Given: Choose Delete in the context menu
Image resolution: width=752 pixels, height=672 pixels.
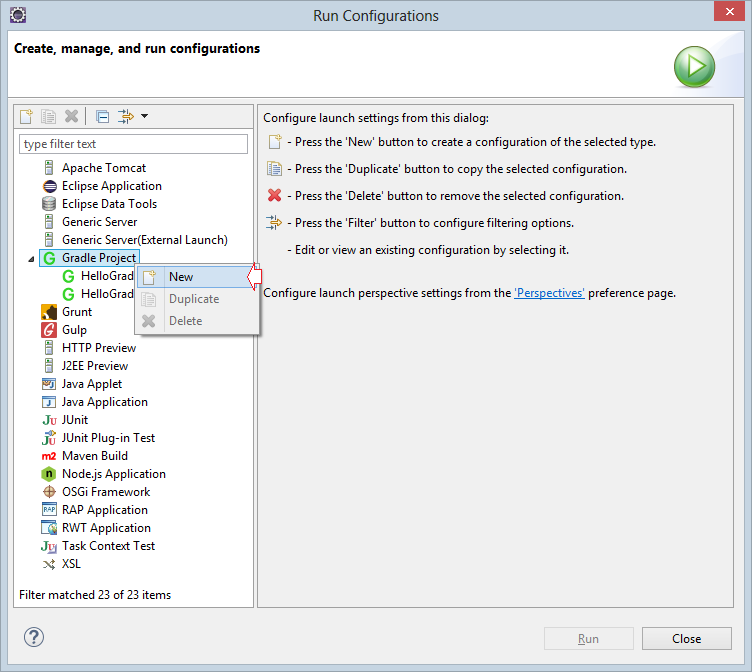Looking at the screenshot, I should point(196,321).
